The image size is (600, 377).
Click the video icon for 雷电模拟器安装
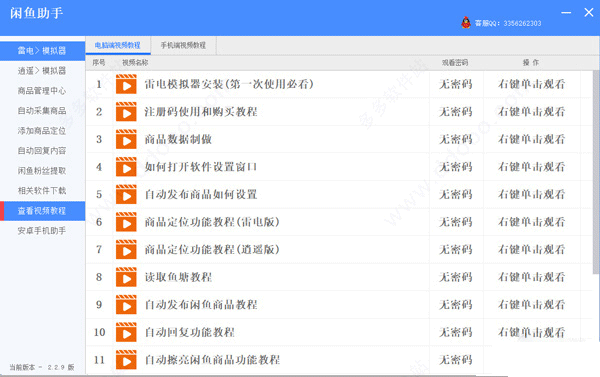126,84
